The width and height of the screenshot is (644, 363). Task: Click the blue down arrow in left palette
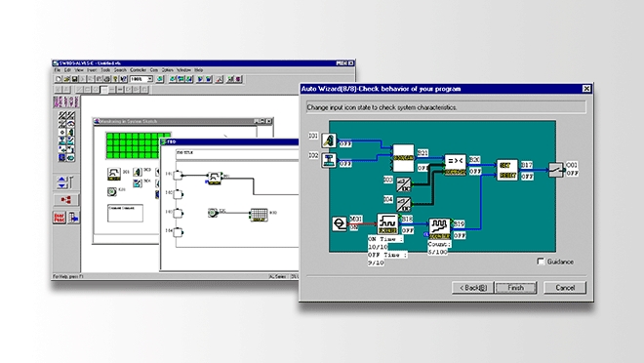click(x=61, y=185)
